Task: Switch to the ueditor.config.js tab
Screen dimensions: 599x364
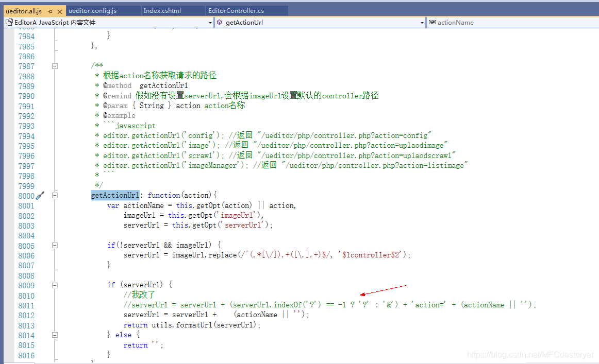Action: point(92,11)
